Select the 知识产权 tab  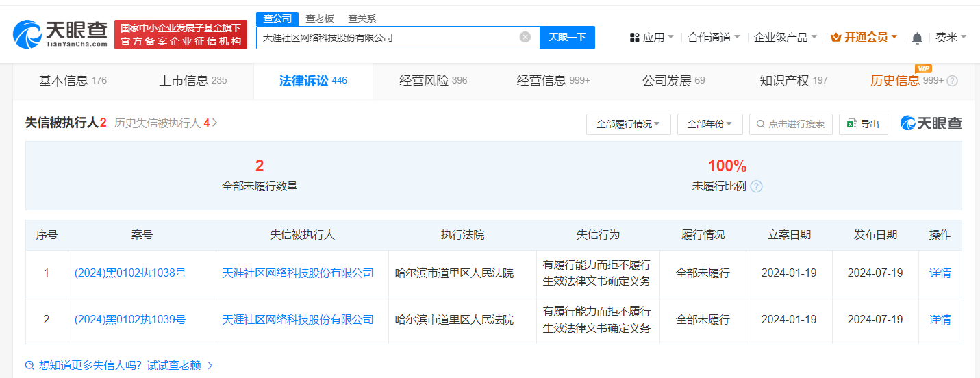point(793,81)
